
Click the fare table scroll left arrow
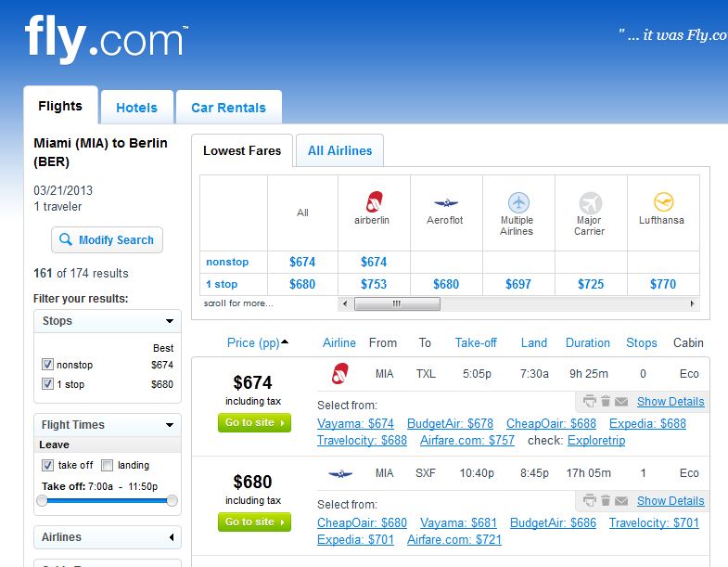pos(344,304)
